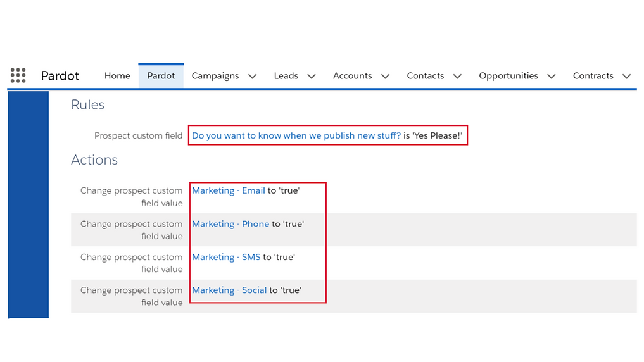Screen dimensions: 644x362
Task: Click 'Change prospect custom field value' label in Phone row
Action: click(132, 230)
